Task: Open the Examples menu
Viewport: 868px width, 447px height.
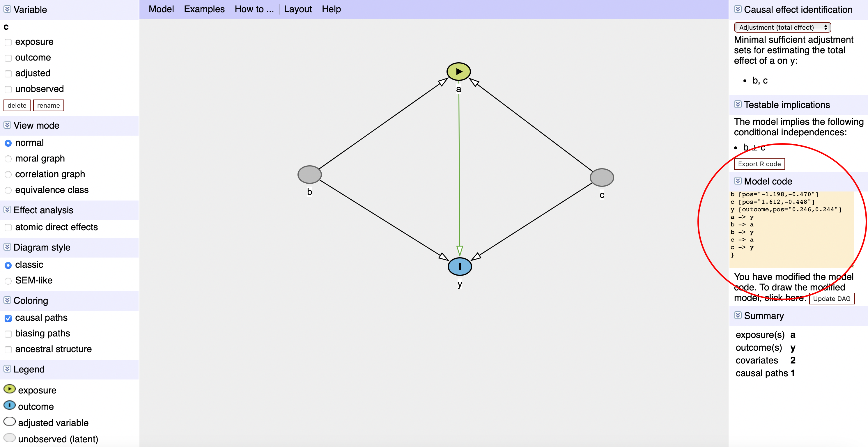Action: click(204, 9)
